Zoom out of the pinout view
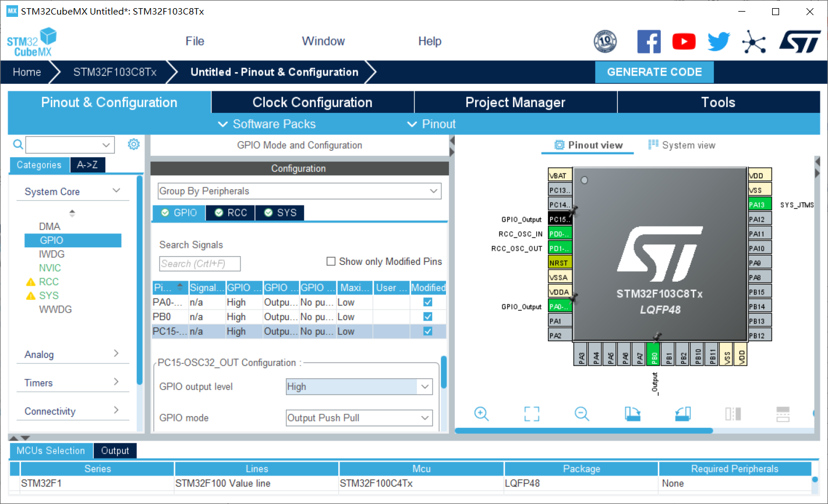828x504 pixels. (582, 414)
